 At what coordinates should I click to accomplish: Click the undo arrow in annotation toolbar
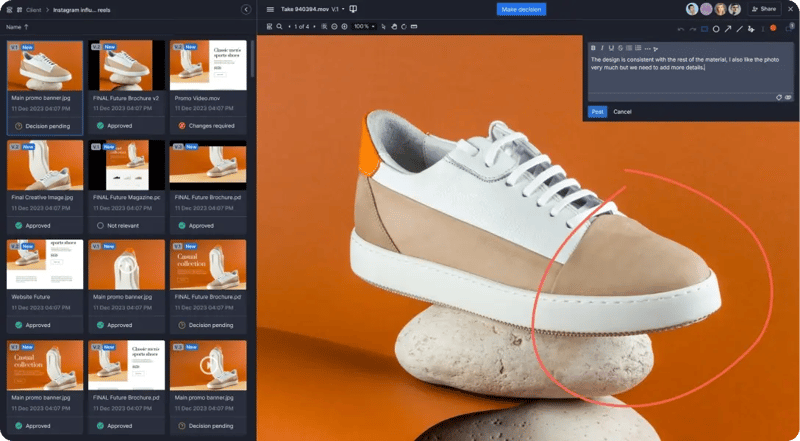[681, 28]
